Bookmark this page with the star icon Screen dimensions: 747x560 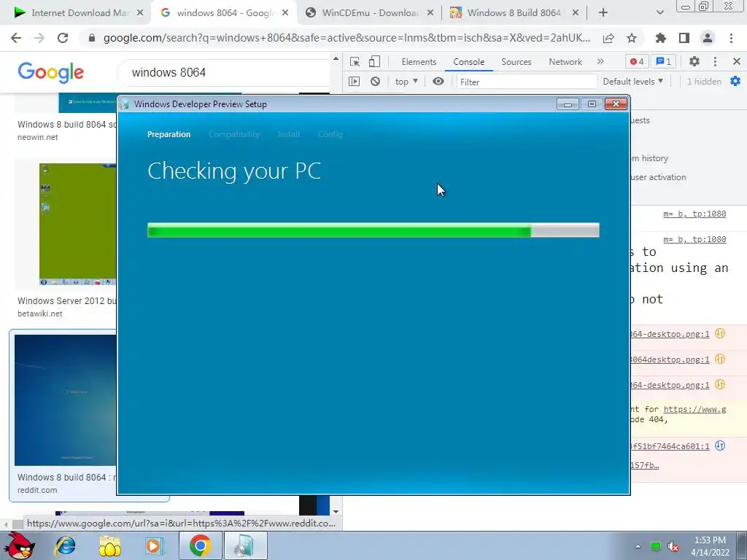click(x=632, y=38)
